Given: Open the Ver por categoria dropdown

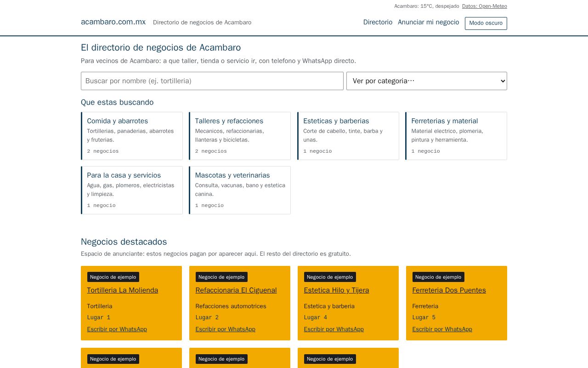Looking at the screenshot, I should coord(427,81).
